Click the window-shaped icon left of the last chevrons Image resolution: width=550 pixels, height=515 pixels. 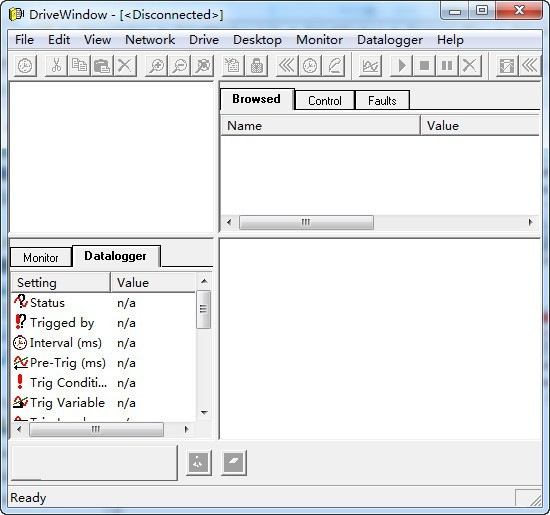[507, 66]
